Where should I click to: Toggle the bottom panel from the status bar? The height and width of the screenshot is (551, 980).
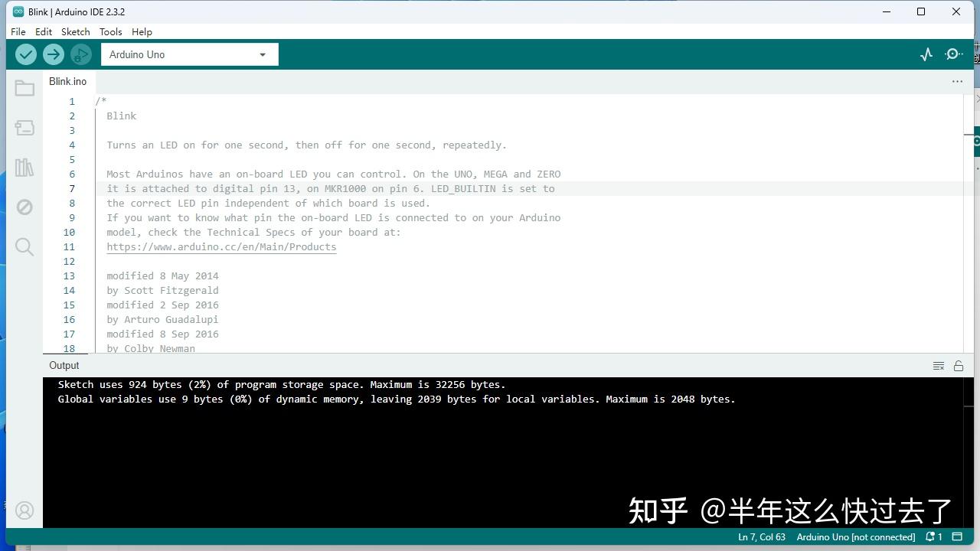coord(958,536)
